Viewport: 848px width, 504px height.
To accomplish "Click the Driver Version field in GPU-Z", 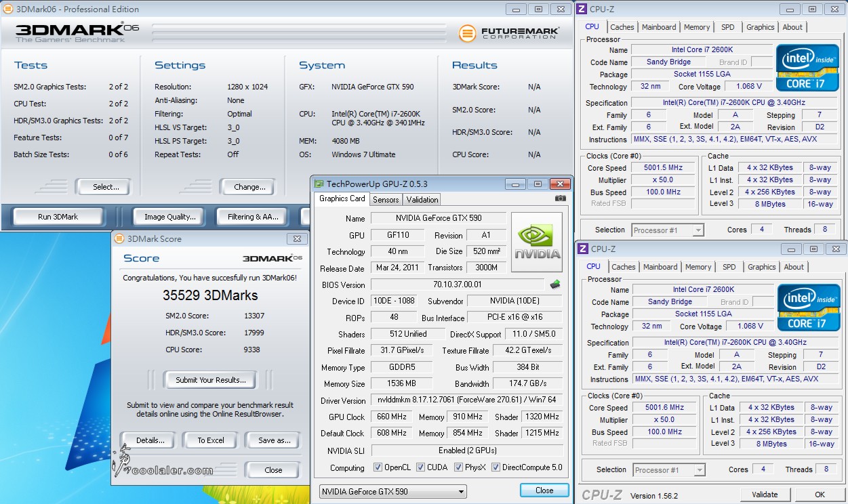I will 467,400.
